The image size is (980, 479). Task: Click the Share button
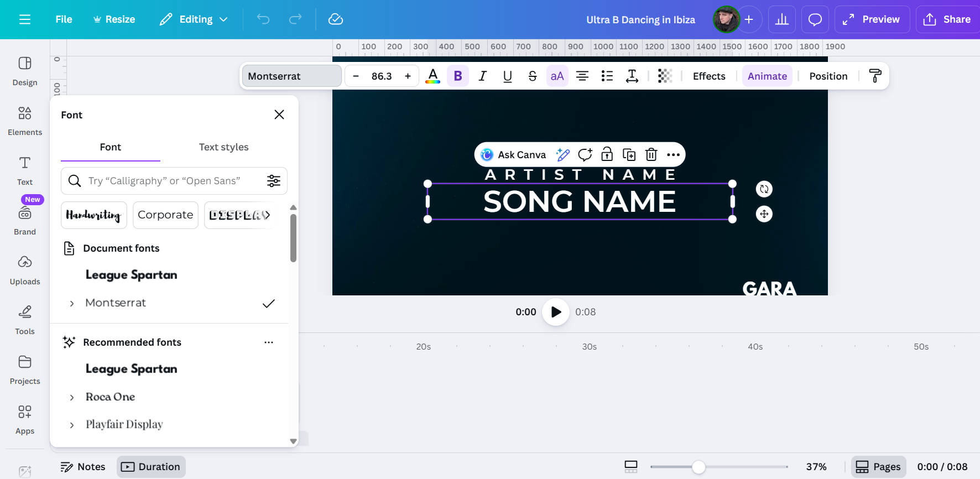coord(947,19)
